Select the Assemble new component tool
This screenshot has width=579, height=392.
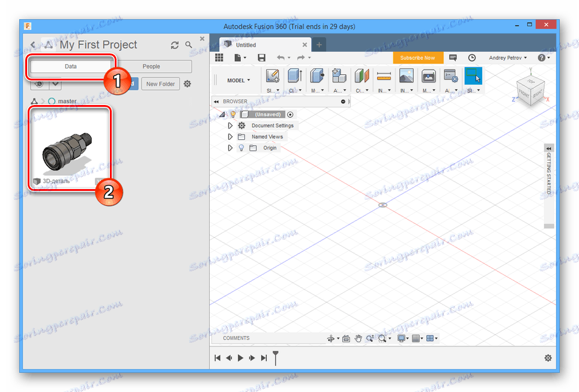(339, 76)
